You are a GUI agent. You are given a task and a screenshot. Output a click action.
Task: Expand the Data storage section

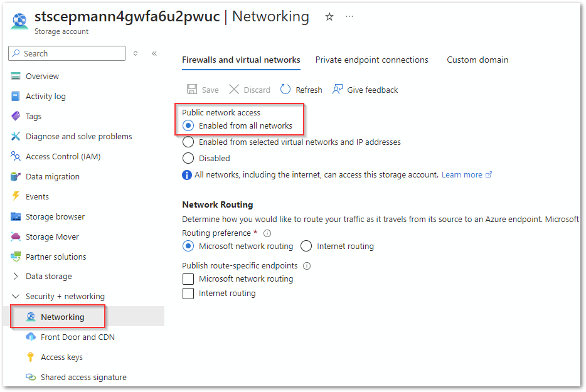[16, 276]
